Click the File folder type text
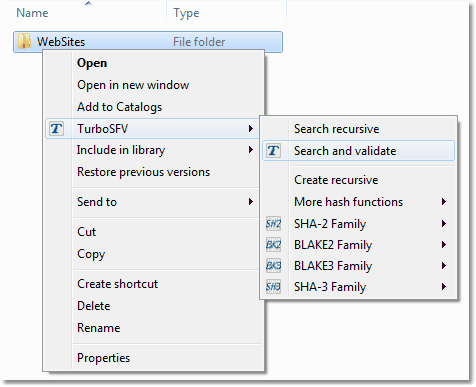This screenshot has height=387, width=476. [x=199, y=42]
